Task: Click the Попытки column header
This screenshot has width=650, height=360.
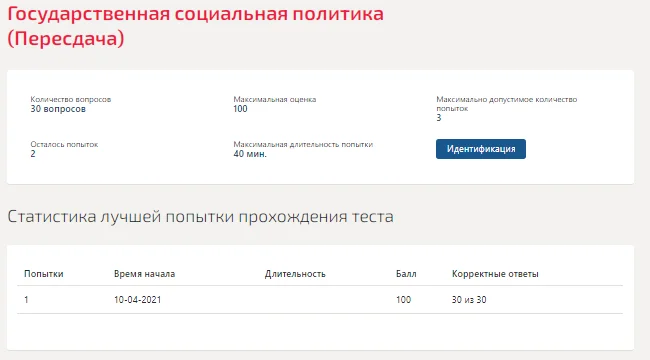Action: point(44,274)
